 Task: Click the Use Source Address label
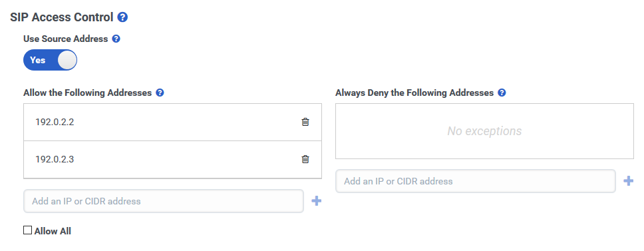[66, 39]
